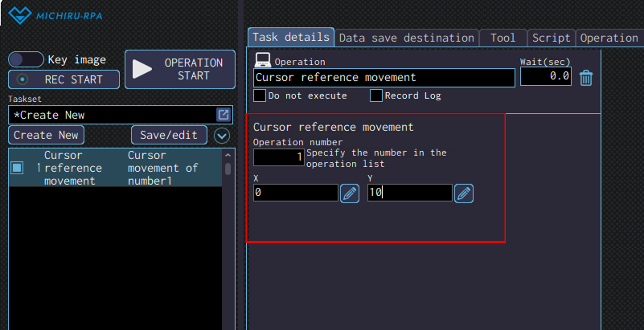
Task: Click pencil edit icon next to Y field
Action: 464,194
